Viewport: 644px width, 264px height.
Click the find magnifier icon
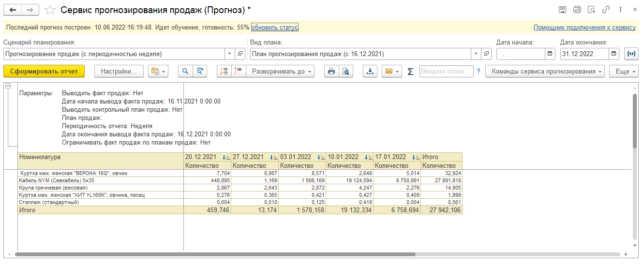click(x=185, y=71)
